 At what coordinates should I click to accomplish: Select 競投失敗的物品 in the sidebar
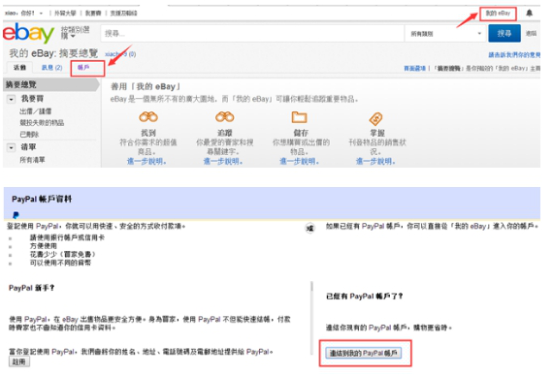pos(42,123)
